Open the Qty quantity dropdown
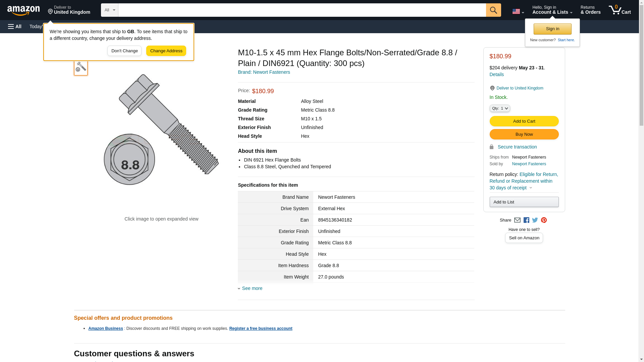 click(499, 108)
